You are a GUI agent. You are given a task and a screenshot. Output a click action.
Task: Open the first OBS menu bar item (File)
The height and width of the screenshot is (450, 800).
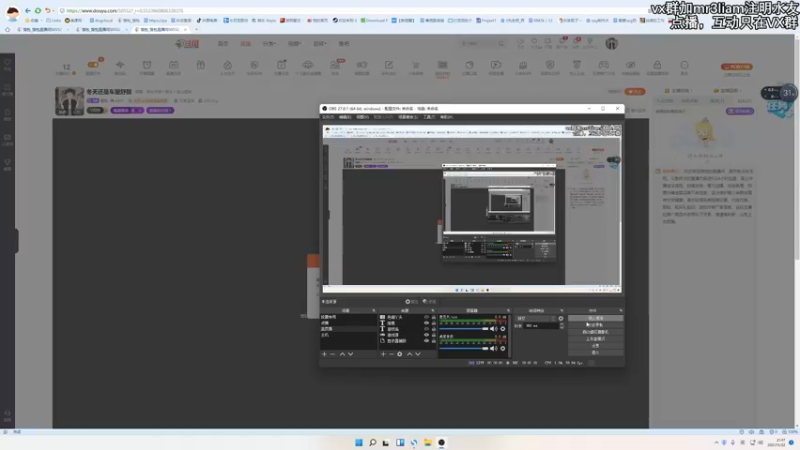328,117
